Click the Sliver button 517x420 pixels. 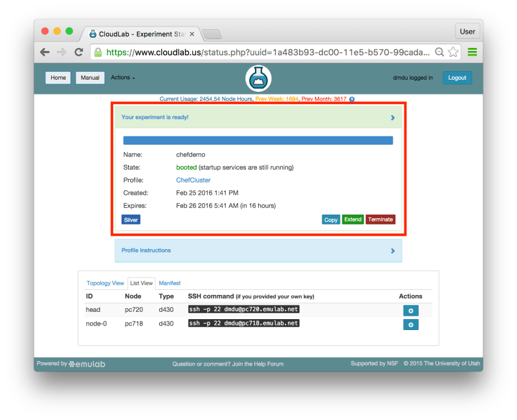pyautogui.click(x=131, y=220)
